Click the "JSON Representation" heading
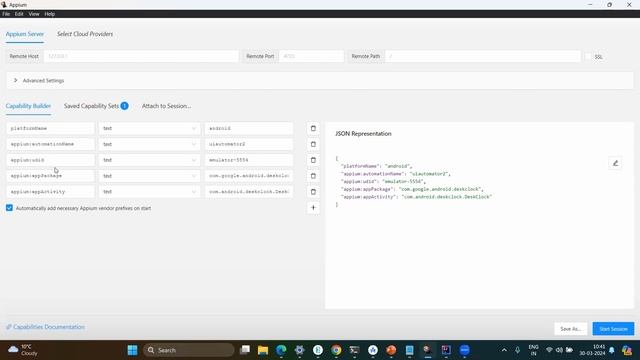 tap(363, 134)
